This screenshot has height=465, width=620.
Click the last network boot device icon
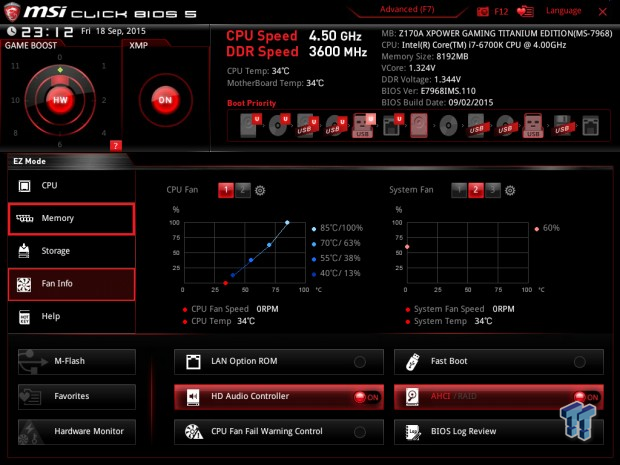pyautogui.click(x=590, y=126)
